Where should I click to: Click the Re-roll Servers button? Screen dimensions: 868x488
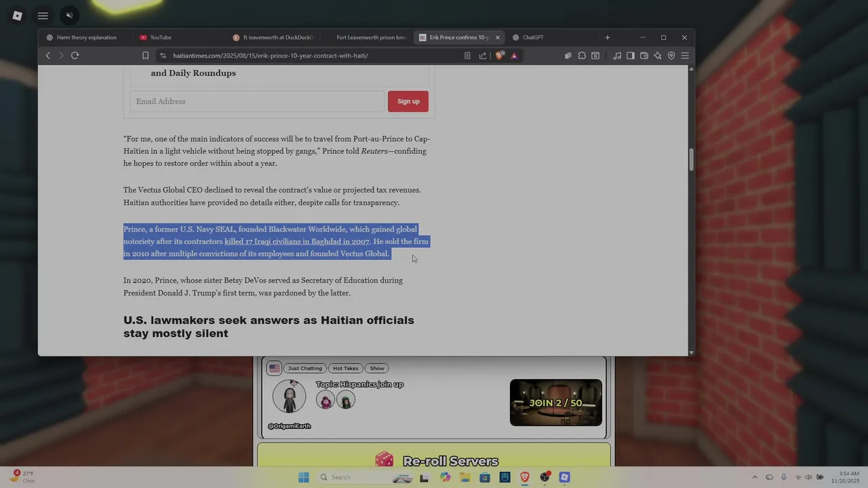click(x=434, y=455)
